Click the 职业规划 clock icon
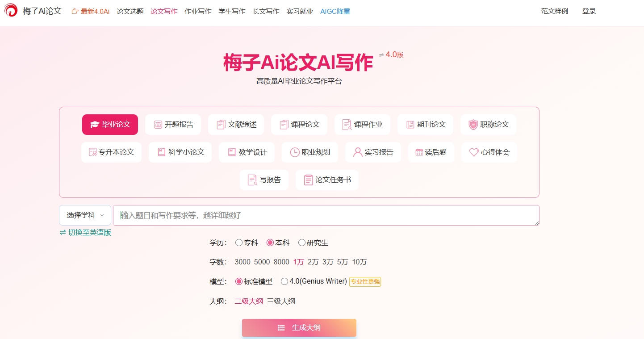Screen dimensions: 644x339 [x=295, y=152]
